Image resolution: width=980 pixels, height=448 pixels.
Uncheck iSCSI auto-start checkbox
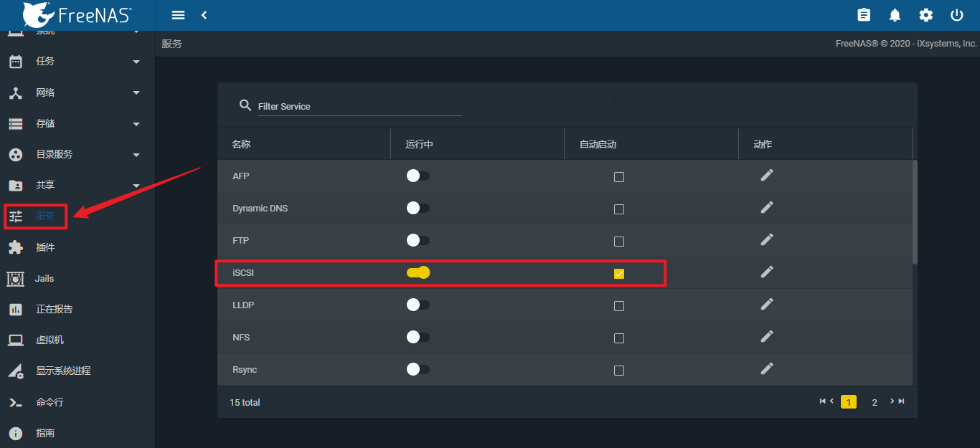click(x=619, y=274)
